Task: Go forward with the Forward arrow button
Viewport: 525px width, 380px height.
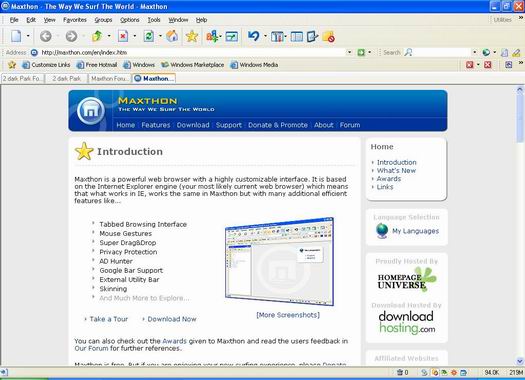Action: [71, 36]
